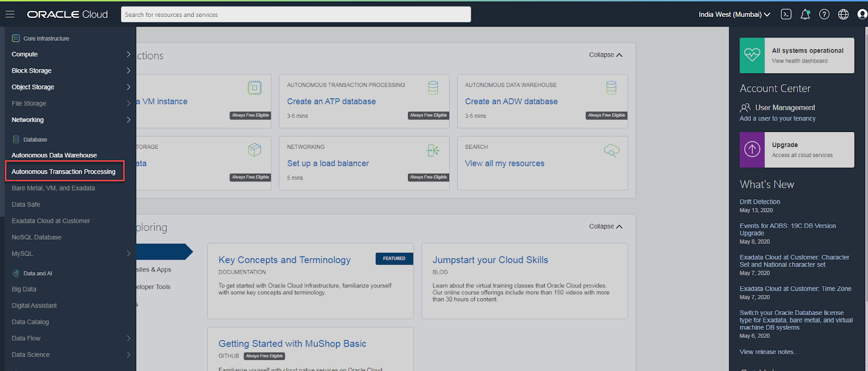Viewport: 868px width, 371px height.
Task: Open the hamburger navigation menu
Action: [10, 14]
